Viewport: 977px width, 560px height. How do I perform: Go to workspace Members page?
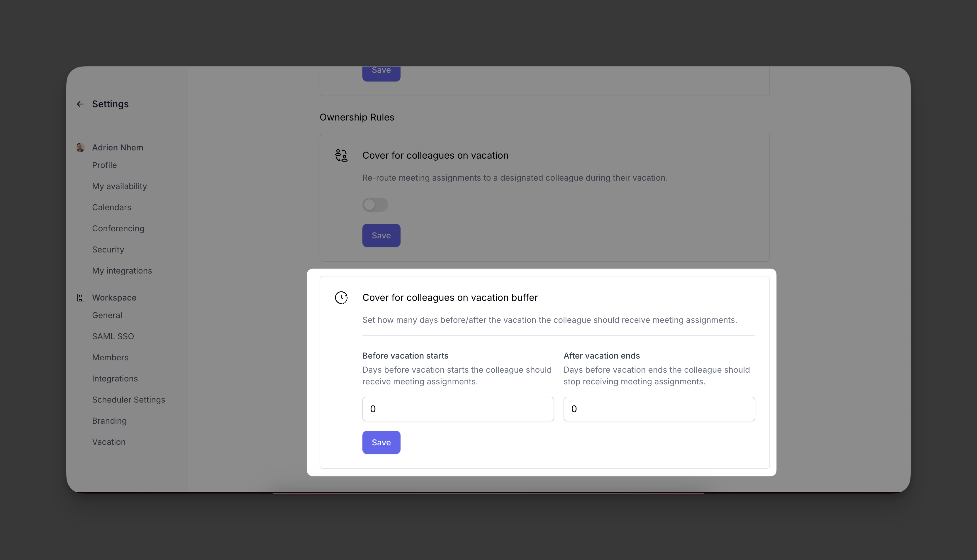pos(110,358)
